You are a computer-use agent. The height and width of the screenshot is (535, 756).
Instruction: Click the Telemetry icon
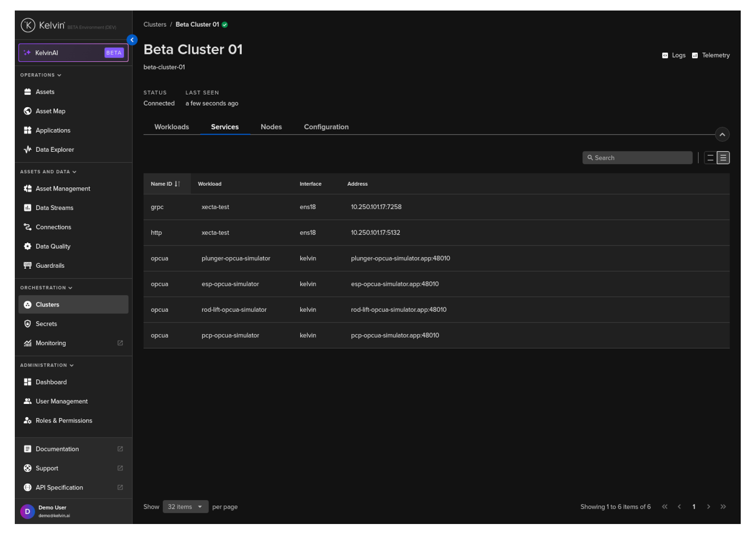(x=695, y=55)
